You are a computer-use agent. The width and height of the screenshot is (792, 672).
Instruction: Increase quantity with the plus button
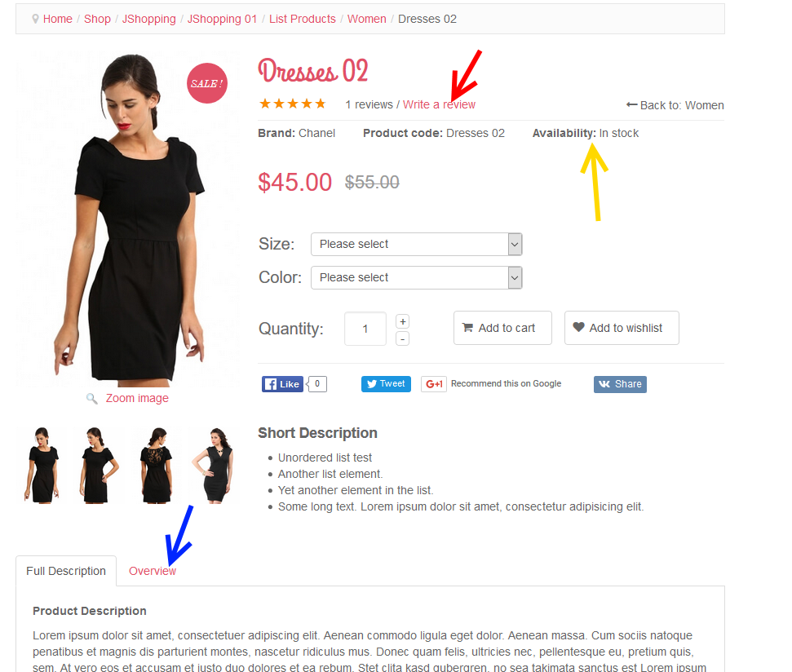[x=403, y=321]
